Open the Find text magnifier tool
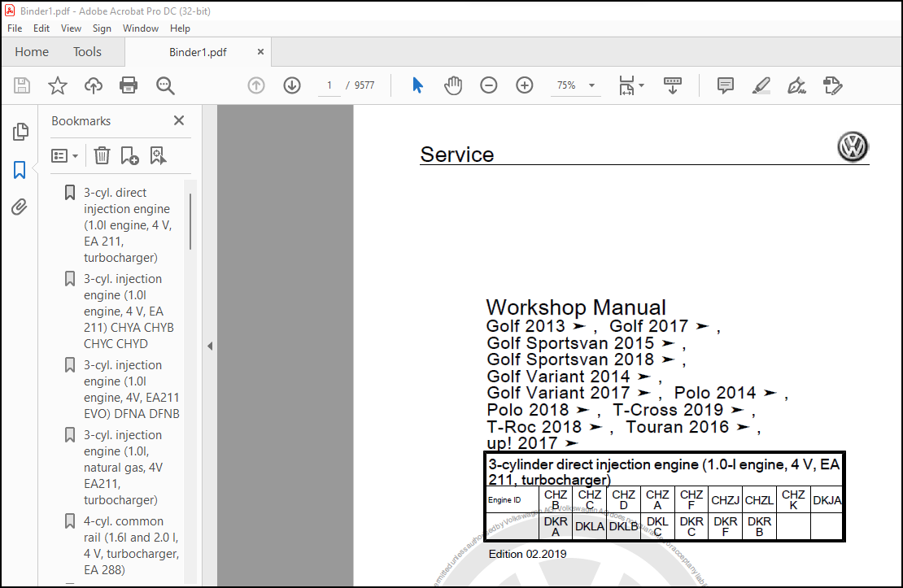This screenshot has width=903, height=588. 165,85
